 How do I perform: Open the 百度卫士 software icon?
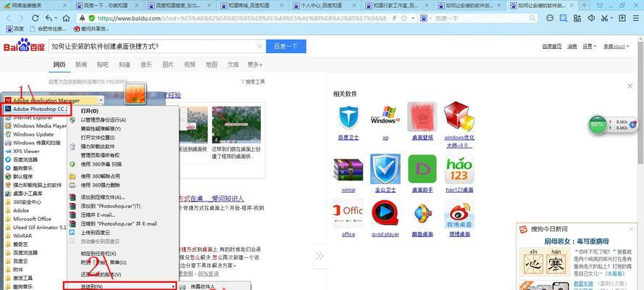pyautogui.click(x=348, y=117)
